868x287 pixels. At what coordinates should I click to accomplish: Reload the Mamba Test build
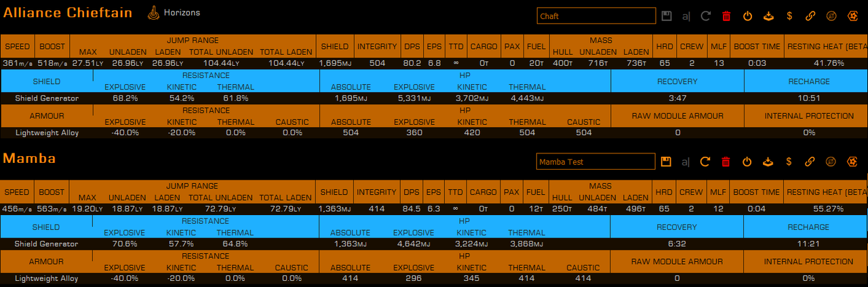click(x=705, y=161)
